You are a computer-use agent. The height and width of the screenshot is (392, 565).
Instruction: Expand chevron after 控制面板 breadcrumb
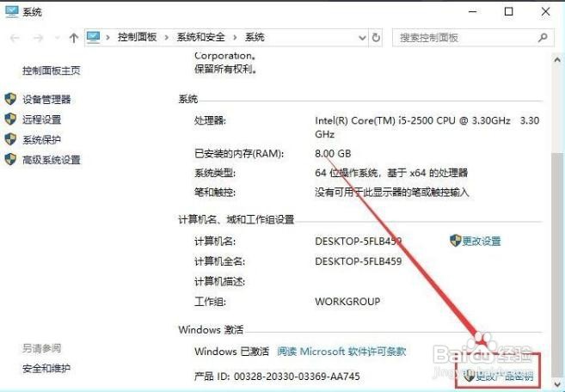167,38
